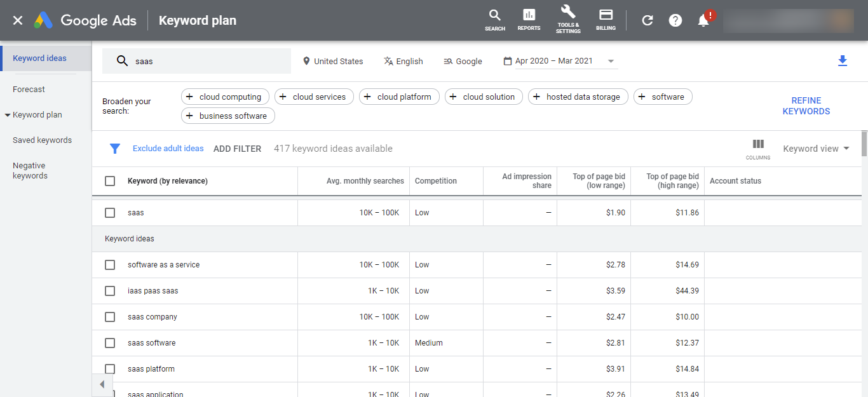Click the search network icon beside Google
This screenshot has width=868, height=397.
click(448, 61)
